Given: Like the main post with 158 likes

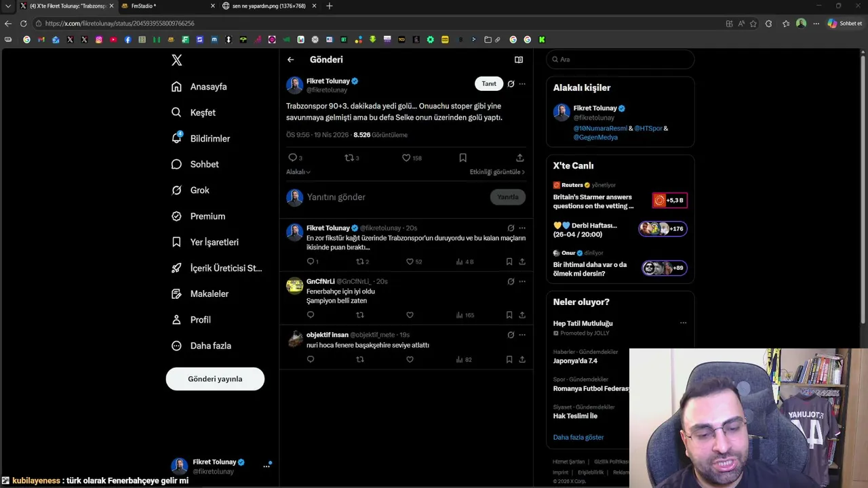Looking at the screenshot, I should pos(412,158).
